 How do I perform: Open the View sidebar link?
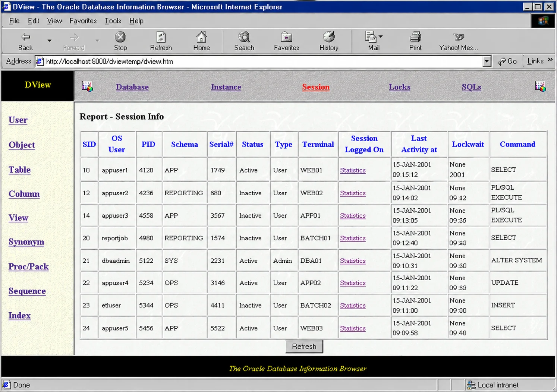pyautogui.click(x=18, y=218)
